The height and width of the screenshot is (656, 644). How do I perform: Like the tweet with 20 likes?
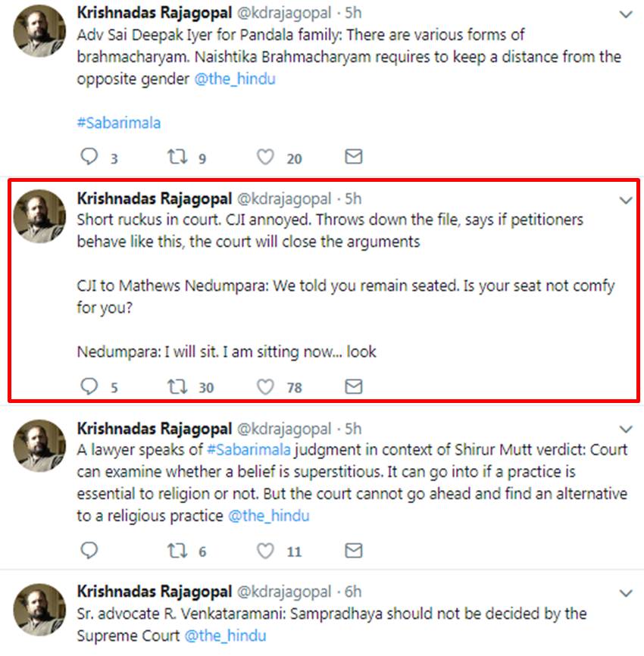coord(265,157)
